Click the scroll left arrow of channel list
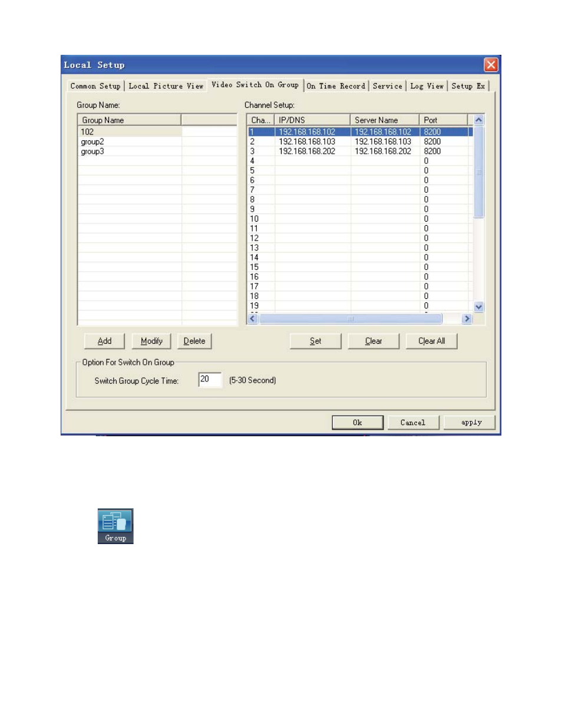The height and width of the screenshot is (728, 562). 253,319
